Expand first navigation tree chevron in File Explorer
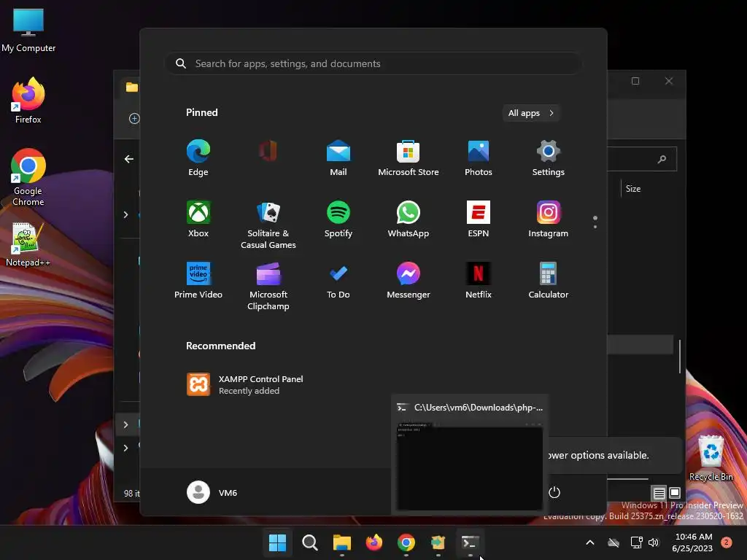This screenshot has width=747, height=560. point(125,215)
